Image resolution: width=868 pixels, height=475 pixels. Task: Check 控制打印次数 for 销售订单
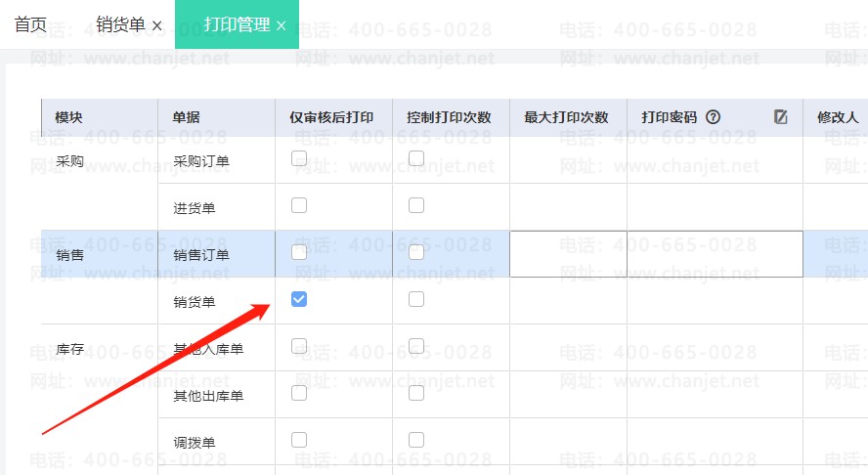coord(416,252)
